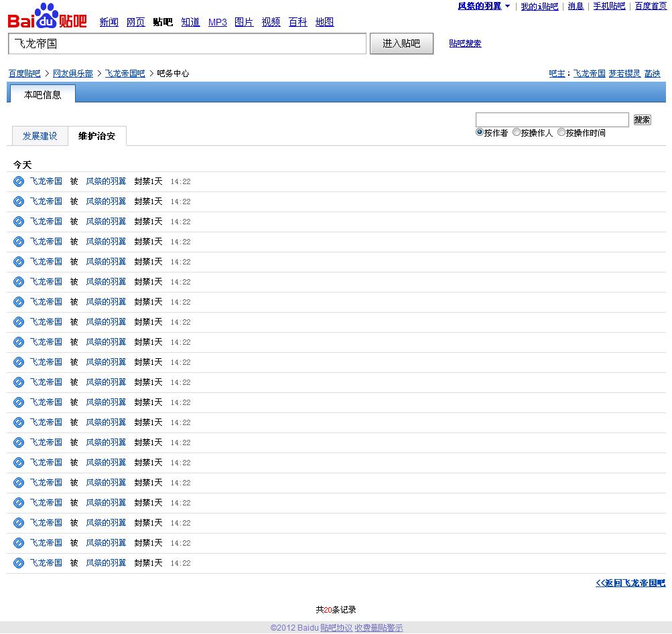The width and height of the screenshot is (672, 634).
Task: Open moderator 菌泱 profile
Action: click(x=653, y=73)
